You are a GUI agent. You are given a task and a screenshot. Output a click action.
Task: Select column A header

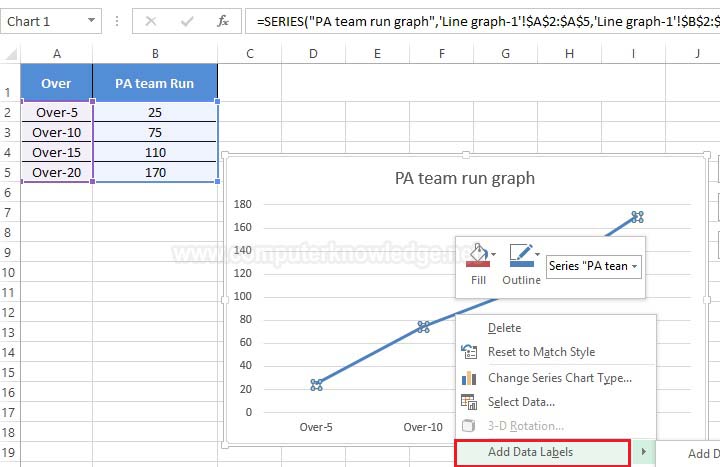point(56,54)
